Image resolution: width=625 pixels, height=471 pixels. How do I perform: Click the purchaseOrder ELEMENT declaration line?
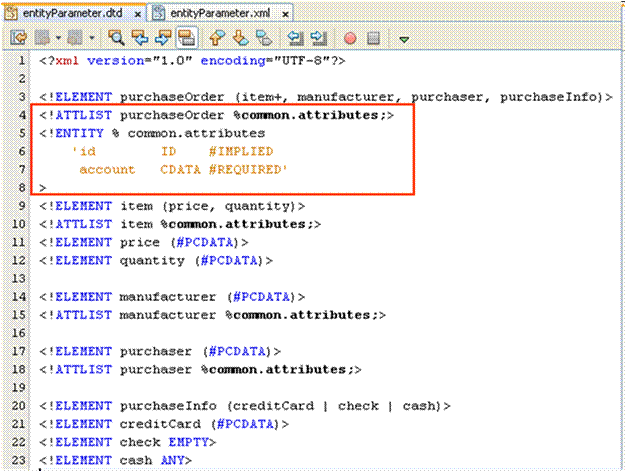tap(326, 97)
